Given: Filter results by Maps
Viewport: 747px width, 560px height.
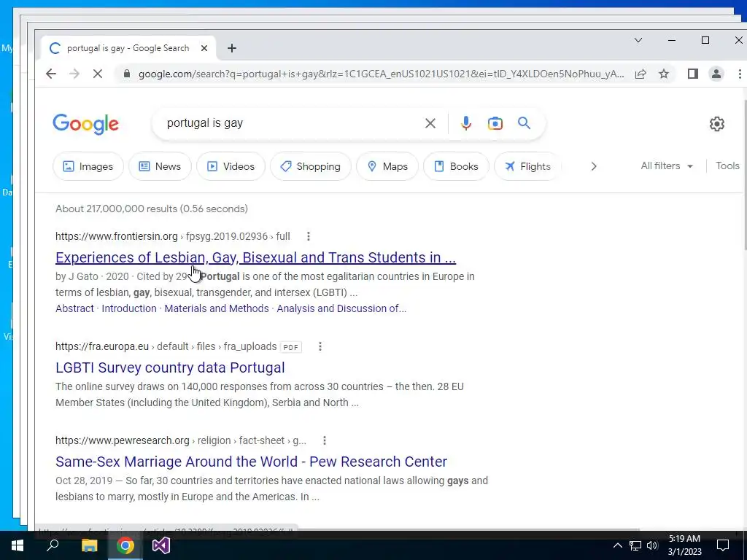Looking at the screenshot, I should coord(387,166).
